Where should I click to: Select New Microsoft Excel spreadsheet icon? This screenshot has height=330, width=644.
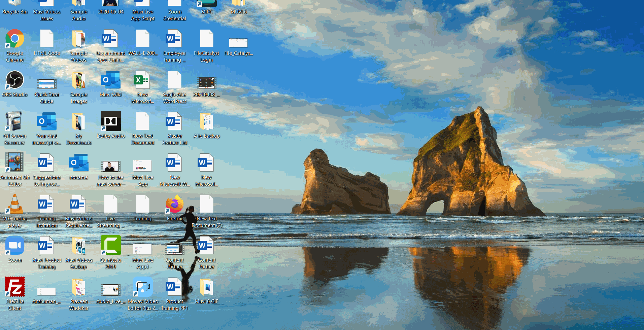pyautogui.click(x=143, y=87)
